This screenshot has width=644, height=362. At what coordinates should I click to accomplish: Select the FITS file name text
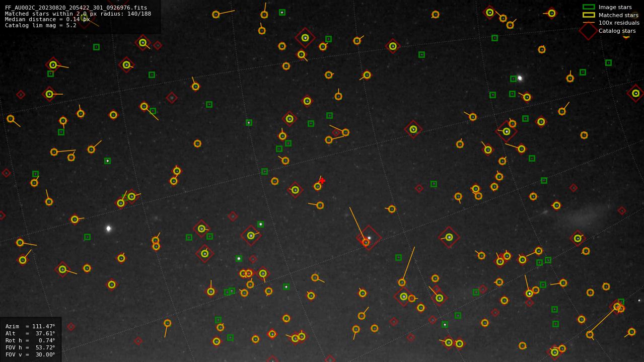tap(76, 8)
